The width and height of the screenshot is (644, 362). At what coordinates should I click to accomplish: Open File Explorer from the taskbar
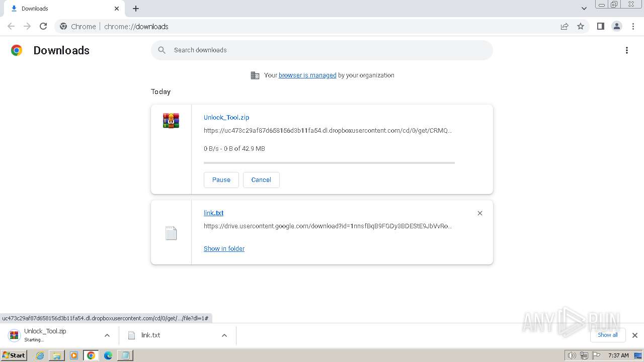[57, 355]
